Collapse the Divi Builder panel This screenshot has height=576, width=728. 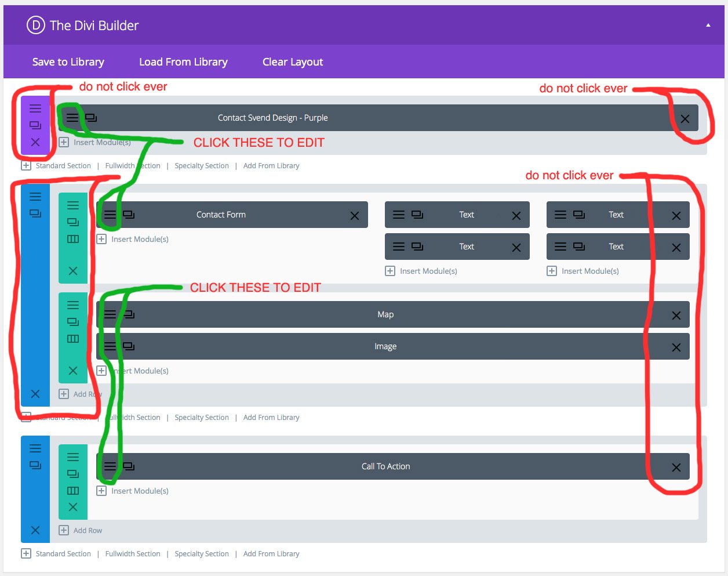coord(708,26)
